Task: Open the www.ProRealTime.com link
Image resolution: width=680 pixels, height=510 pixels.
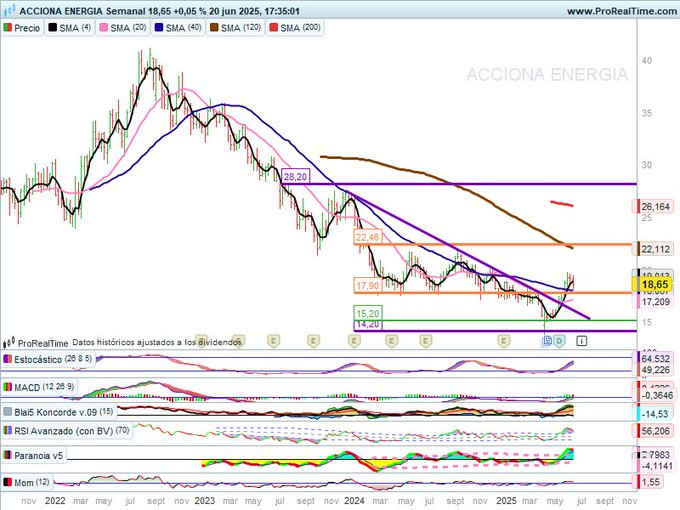Action: point(621,11)
